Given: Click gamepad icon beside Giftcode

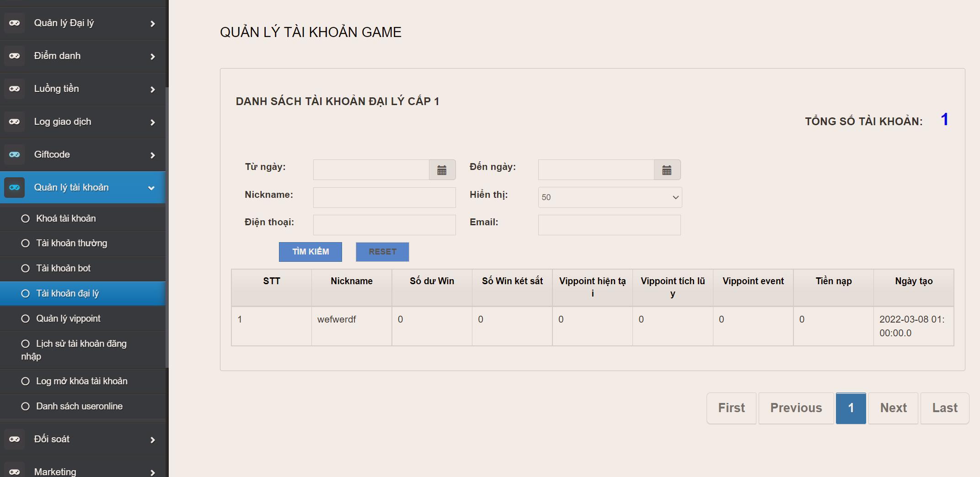Looking at the screenshot, I should [14, 154].
